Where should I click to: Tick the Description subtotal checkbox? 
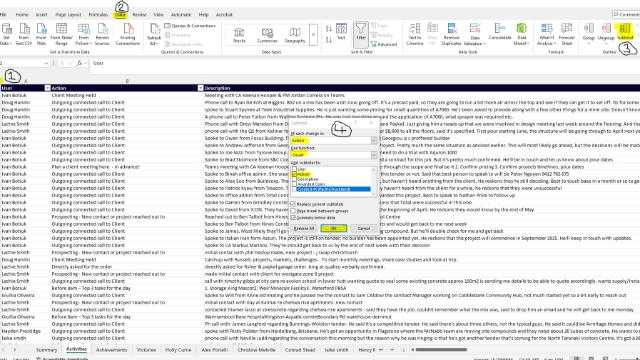[294, 179]
